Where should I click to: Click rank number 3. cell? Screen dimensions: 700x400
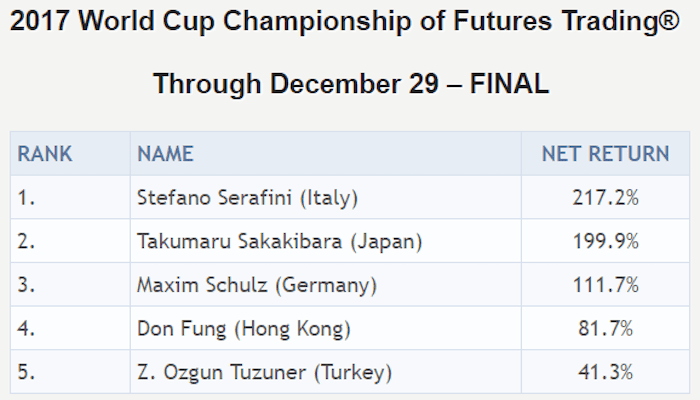pos(70,284)
